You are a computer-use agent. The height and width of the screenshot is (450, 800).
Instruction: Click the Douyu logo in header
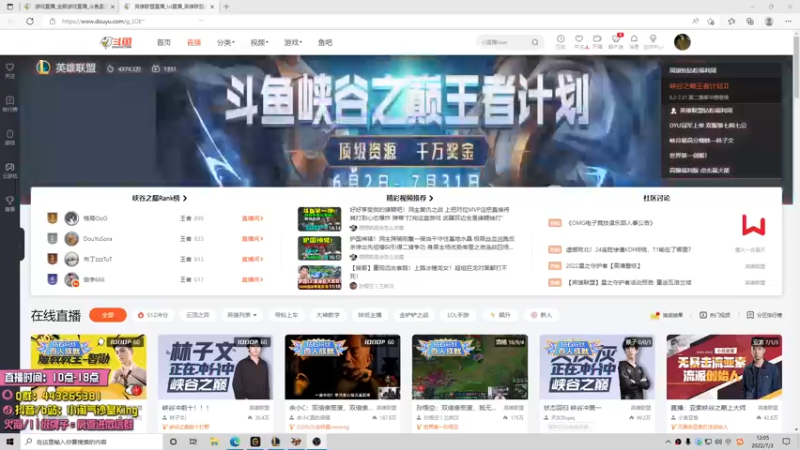click(116, 42)
